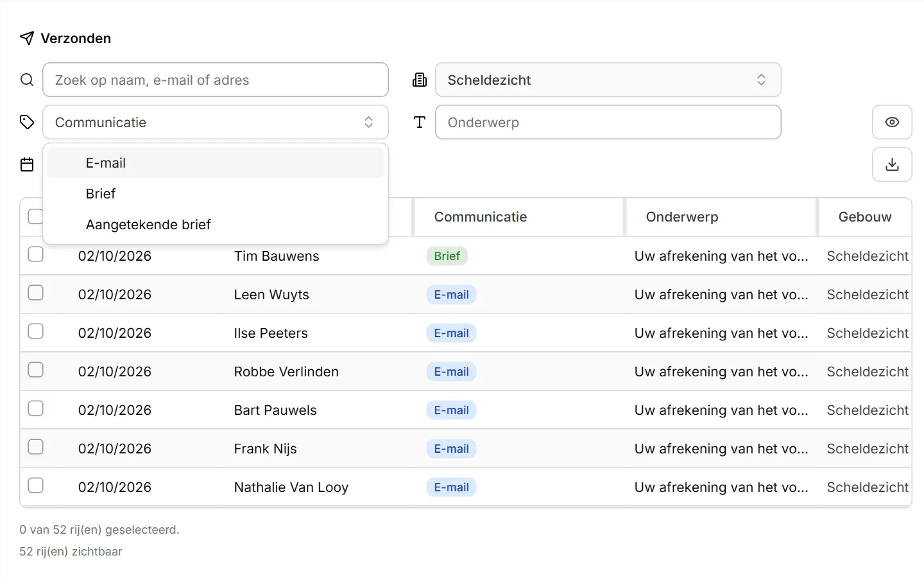Select Robbe Verlinden row checkbox
This screenshot has width=924, height=578.
pyautogui.click(x=36, y=370)
